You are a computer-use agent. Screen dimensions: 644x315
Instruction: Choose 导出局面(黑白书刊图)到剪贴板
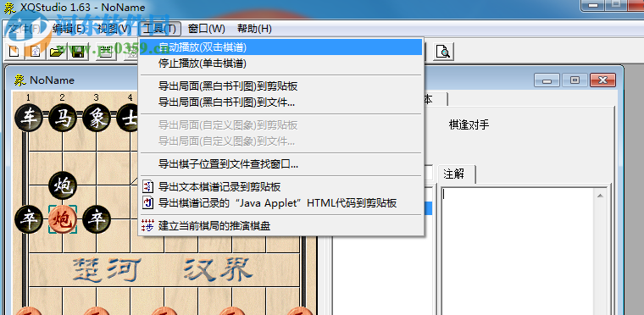pos(281,86)
